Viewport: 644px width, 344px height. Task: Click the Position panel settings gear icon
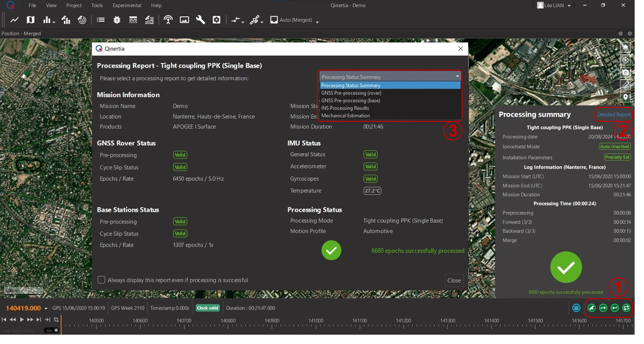tap(621, 34)
